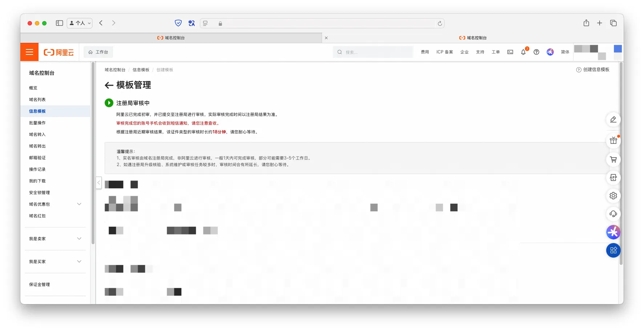Image resolution: width=644 pixels, height=331 pixels.
Task: Open the edit feedback pencil icon
Action: tap(613, 120)
